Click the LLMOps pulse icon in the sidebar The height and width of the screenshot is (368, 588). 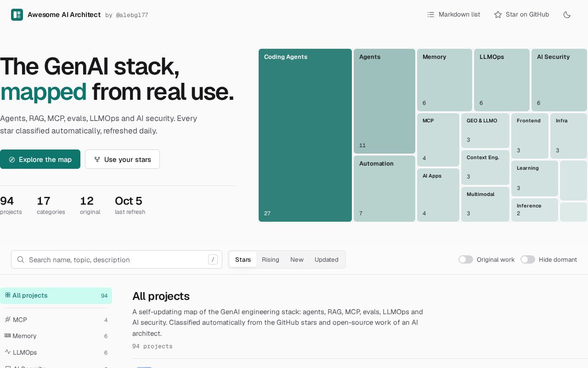point(8,352)
